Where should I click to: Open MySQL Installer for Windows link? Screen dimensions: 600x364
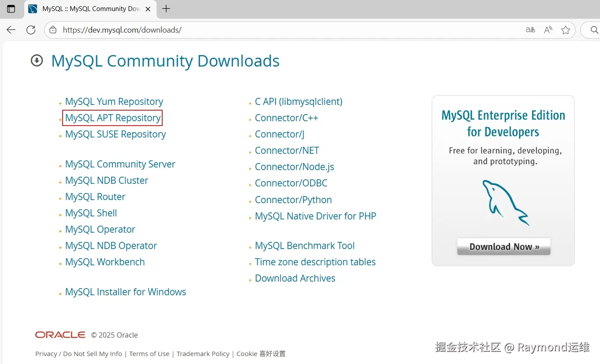coord(126,292)
